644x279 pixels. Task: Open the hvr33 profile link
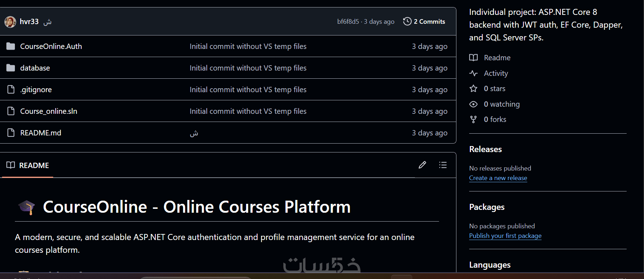pyautogui.click(x=29, y=22)
